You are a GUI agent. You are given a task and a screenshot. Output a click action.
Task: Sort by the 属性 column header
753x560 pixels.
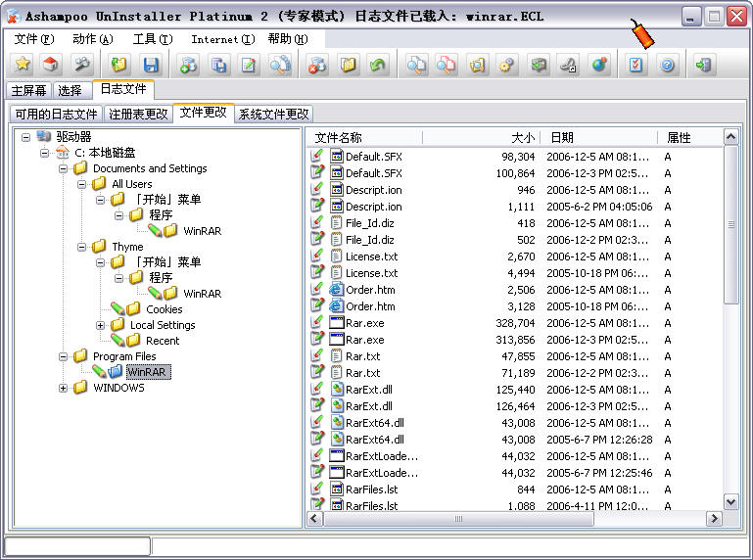690,138
